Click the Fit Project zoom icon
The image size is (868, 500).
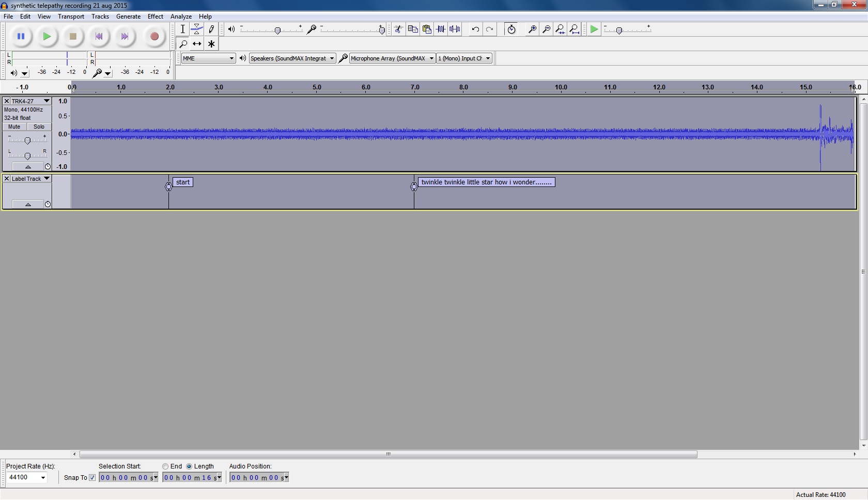click(x=574, y=29)
